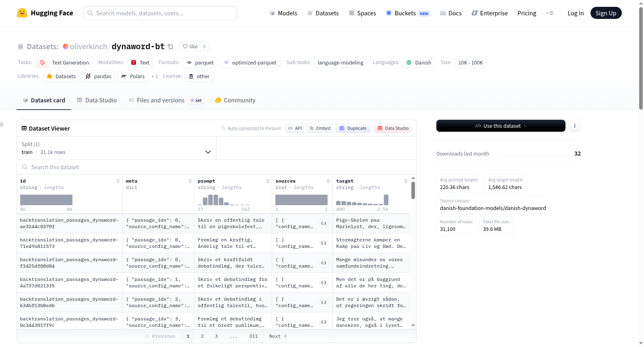
Task: Expand JSON for the ae3244c0370f sources cell
Action: coord(324,223)
